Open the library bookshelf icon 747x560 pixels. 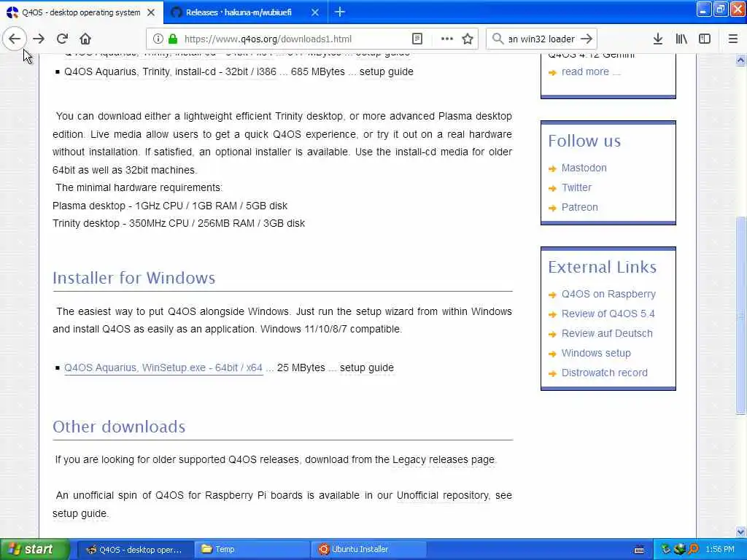click(681, 39)
